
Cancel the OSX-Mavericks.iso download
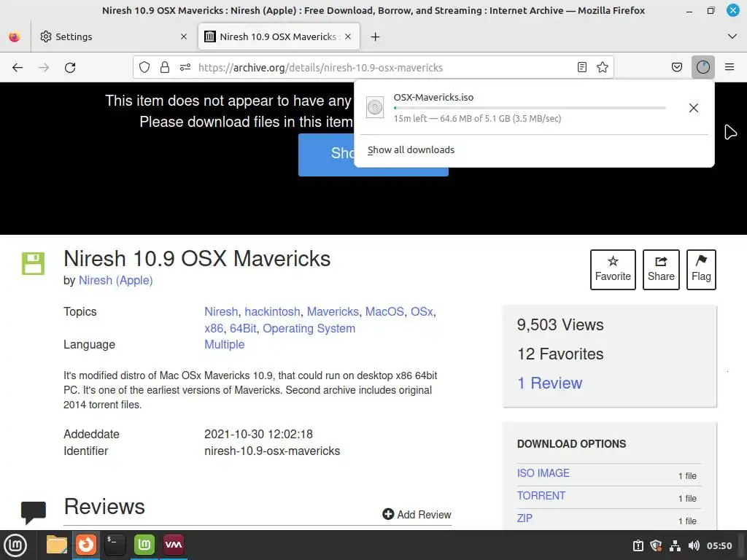point(694,108)
